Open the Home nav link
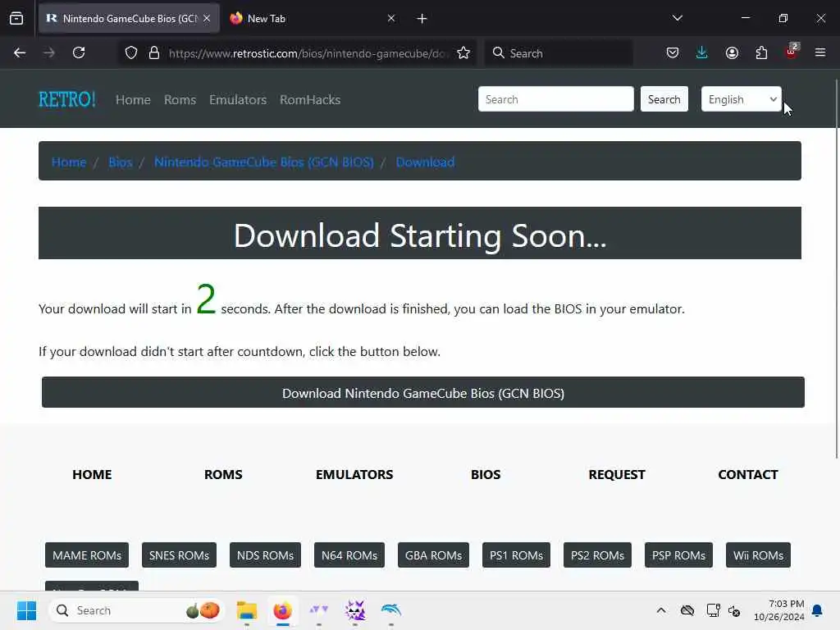 pyautogui.click(x=133, y=99)
